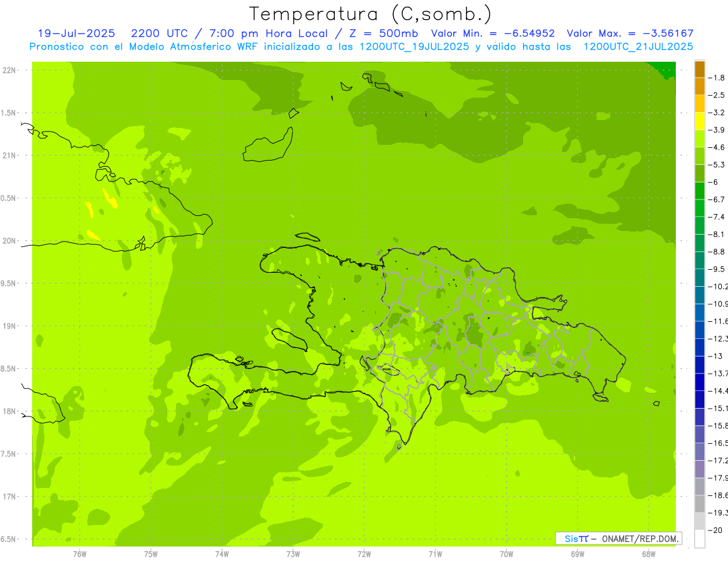Pick the color bar swatch between -5.3 and -6
This screenshot has width=728, height=562.
[x=699, y=173]
